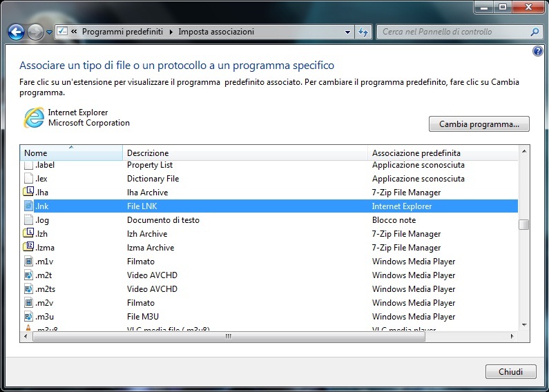
Task: Click the vertical scrollbar up arrow
Action: (x=523, y=151)
